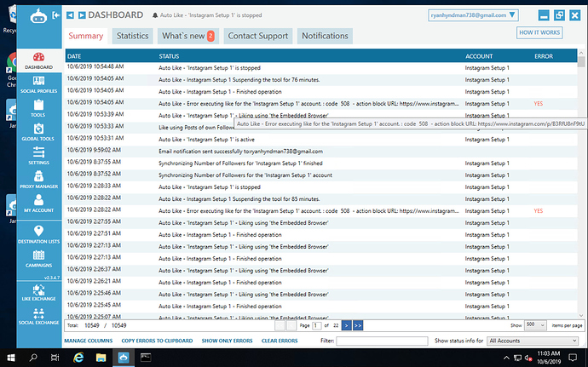Click YES error cell at 10:54:05 AM
This screenshot has height=367, width=588.
538,104
